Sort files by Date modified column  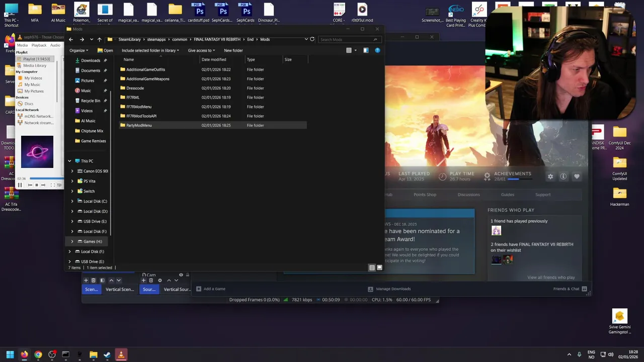click(214, 59)
